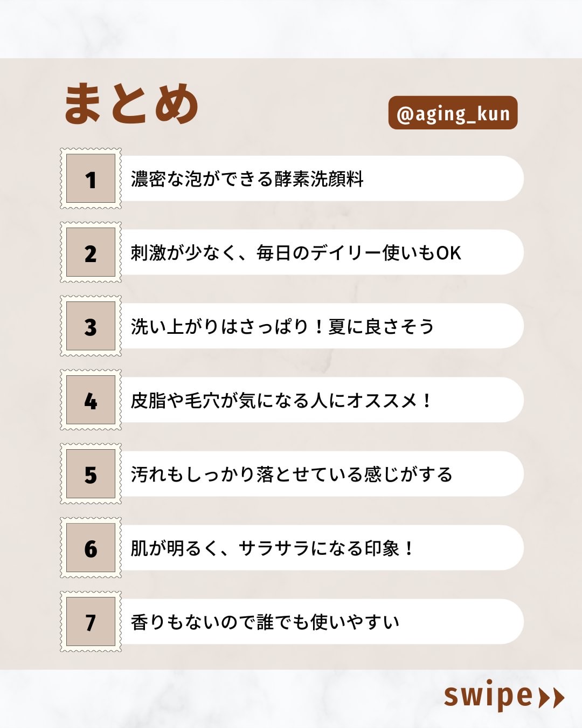Select the 肌が明るく、サラサラになる印象！ row
Image resolution: width=582 pixels, height=728 pixels.
pos(321,548)
